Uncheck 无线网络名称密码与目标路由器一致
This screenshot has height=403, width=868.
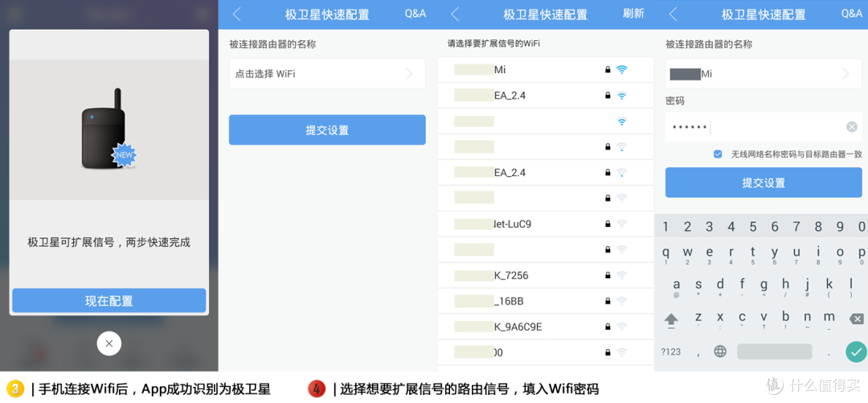718,154
